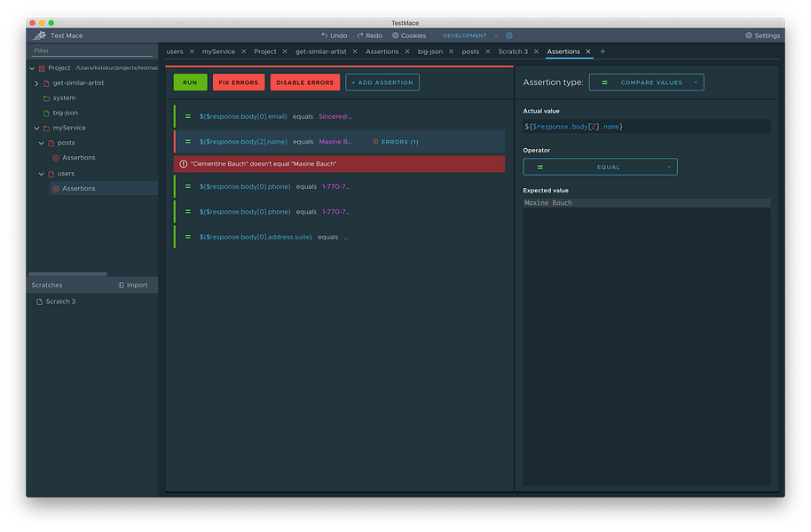Select Assertions under posts node

(79, 158)
